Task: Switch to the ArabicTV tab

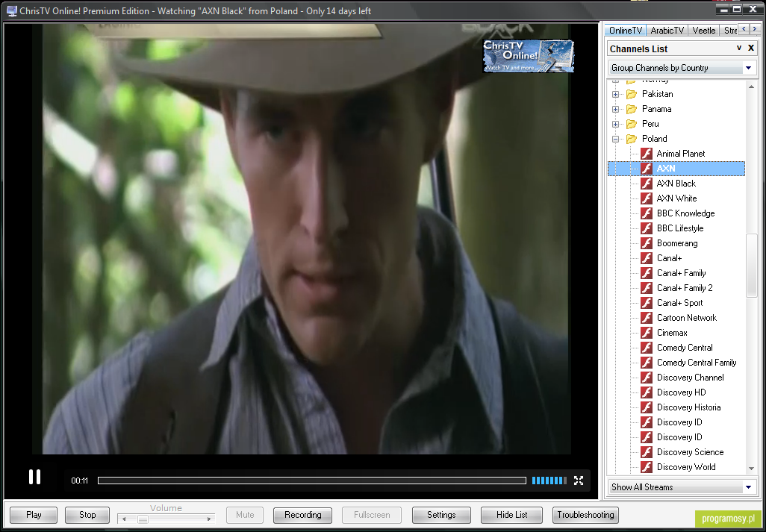Action: pos(667,31)
